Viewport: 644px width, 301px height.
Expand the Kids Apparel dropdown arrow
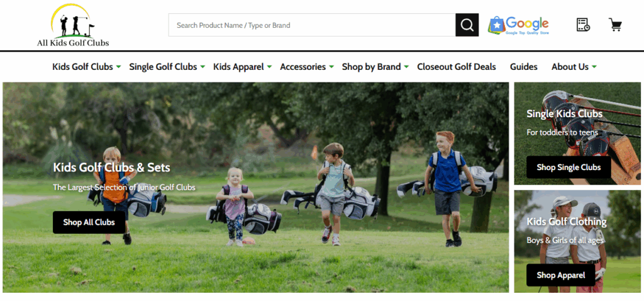(x=269, y=67)
